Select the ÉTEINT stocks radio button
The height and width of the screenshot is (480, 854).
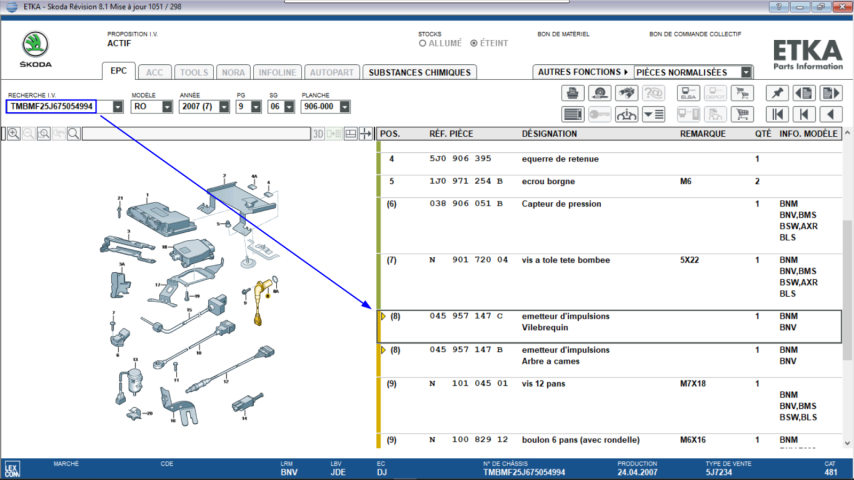[475, 44]
